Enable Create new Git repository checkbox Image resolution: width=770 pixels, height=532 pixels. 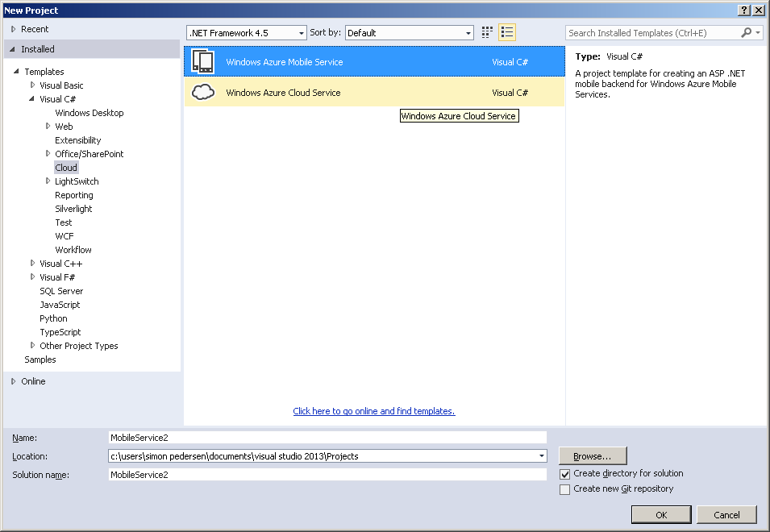point(565,489)
